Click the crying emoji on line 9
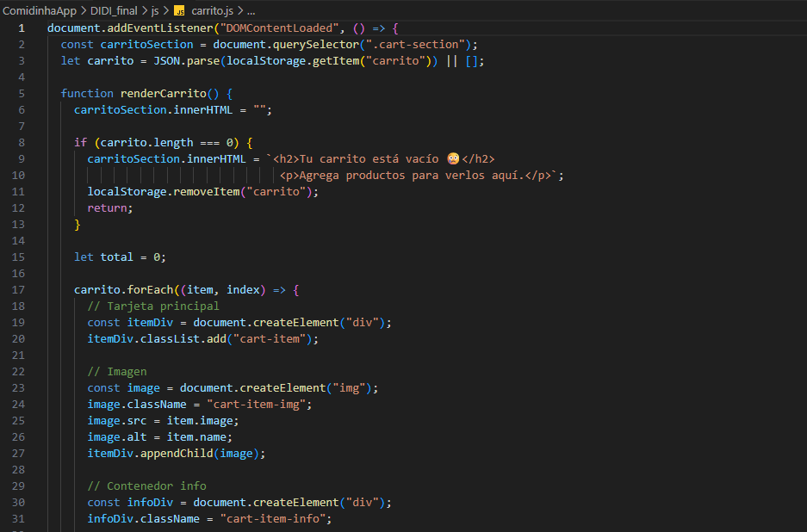The image size is (807, 532). 453,158
